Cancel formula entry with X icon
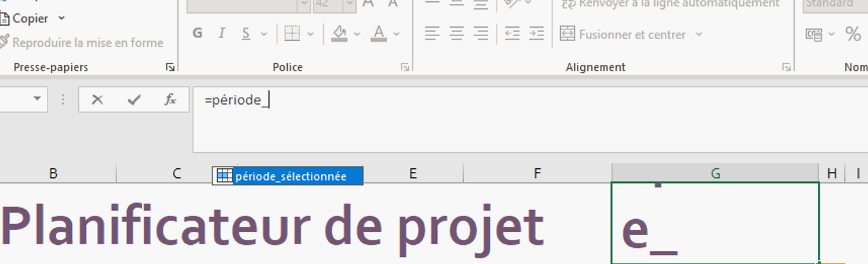 [98, 100]
